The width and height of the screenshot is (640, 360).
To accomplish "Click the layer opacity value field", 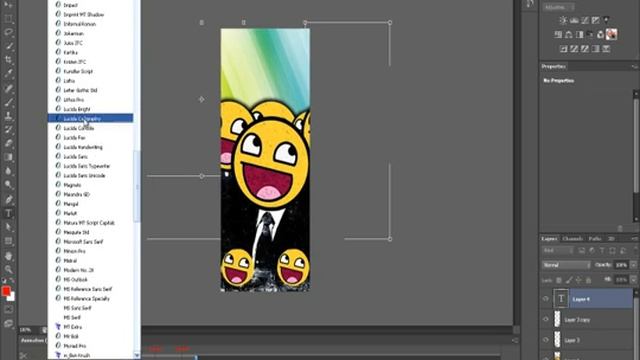I will [621, 265].
